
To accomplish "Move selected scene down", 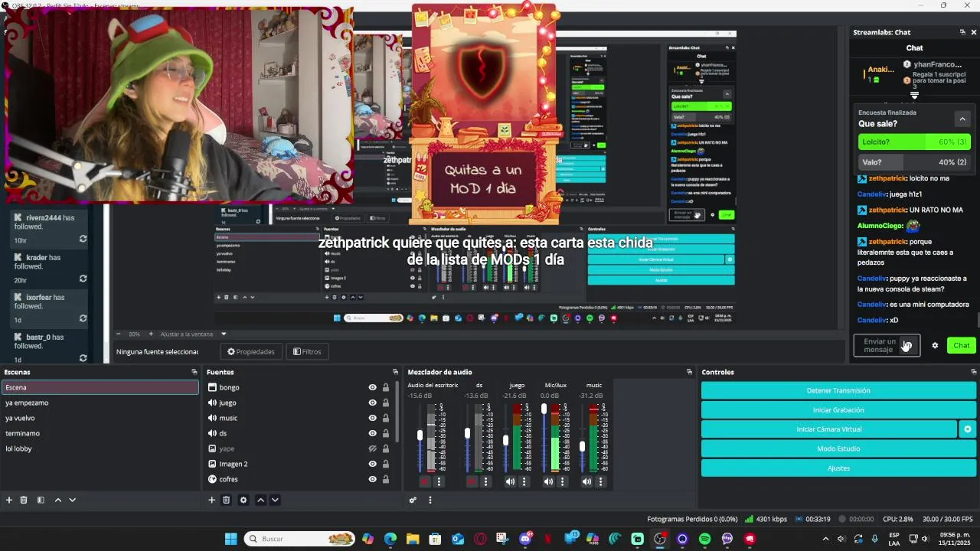I will [x=73, y=500].
